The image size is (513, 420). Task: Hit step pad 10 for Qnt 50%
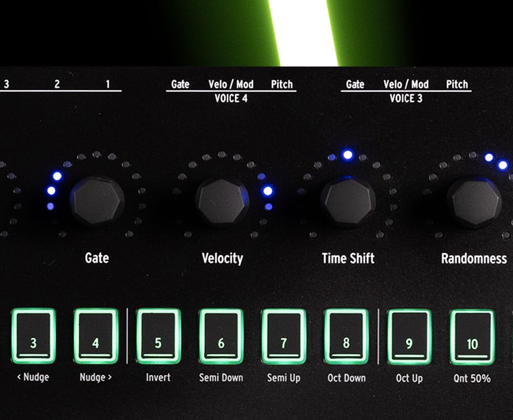tap(472, 337)
